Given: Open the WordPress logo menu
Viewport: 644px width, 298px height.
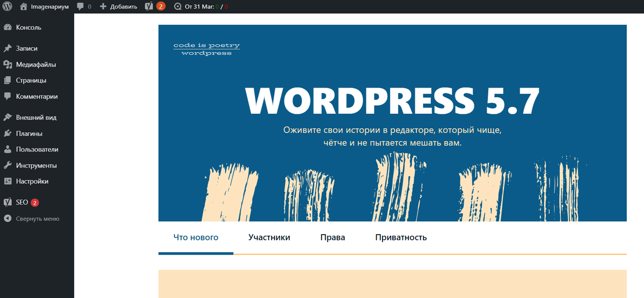Looking at the screenshot, I should pyautogui.click(x=8, y=6).
